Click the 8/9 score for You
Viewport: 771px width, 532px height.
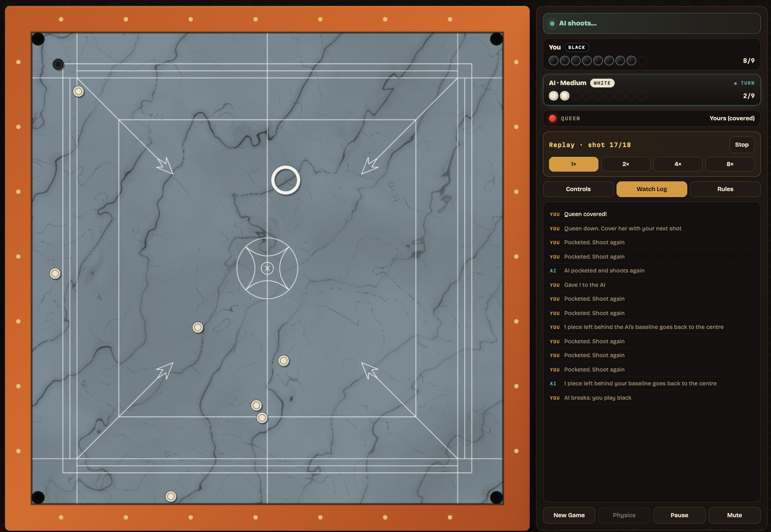749,61
